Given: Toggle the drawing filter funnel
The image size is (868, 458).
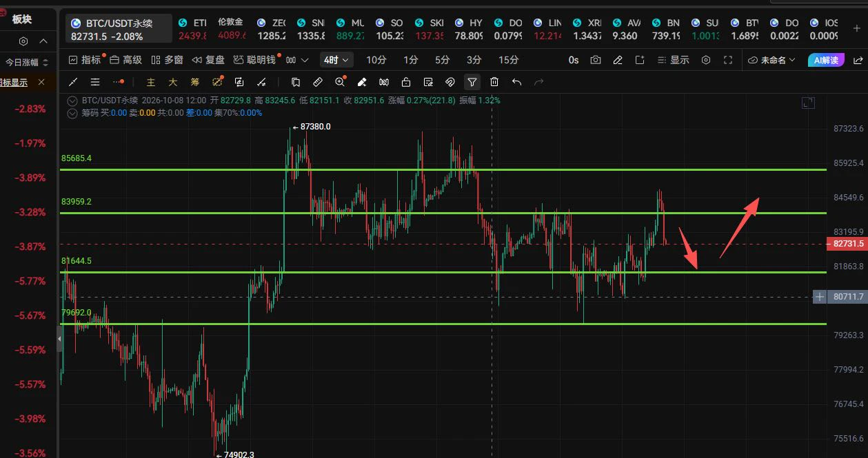Looking at the screenshot, I should point(472,82).
